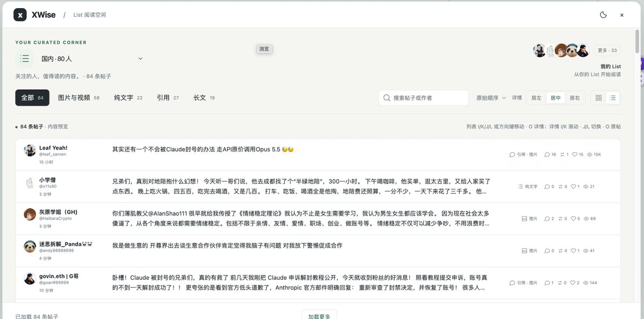
Task: Switch to list view icon
Action: [x=612, y=98]
